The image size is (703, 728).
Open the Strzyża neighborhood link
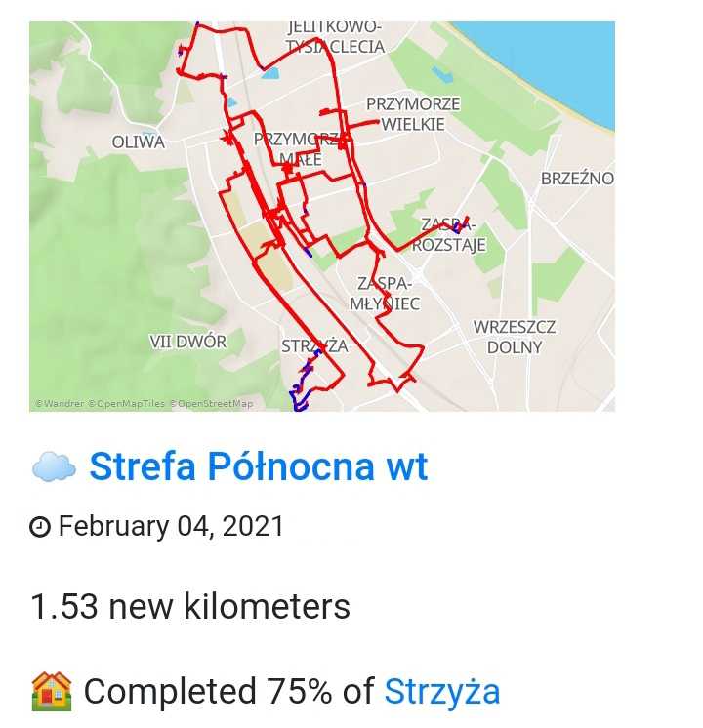point(442,692)
